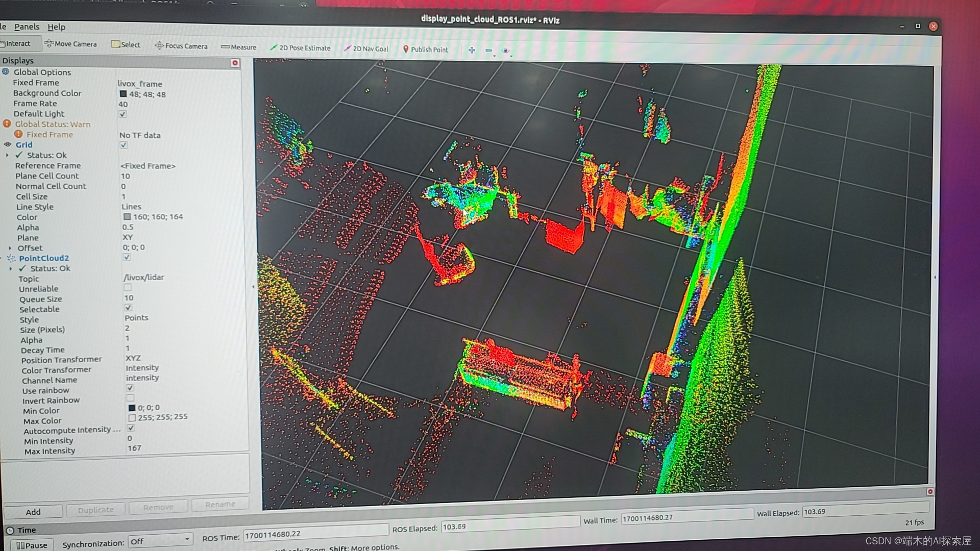This screenshot has width=980, height=551.
Task: Click the Fixed Frame warning icon
Action: tap(18, 134)
